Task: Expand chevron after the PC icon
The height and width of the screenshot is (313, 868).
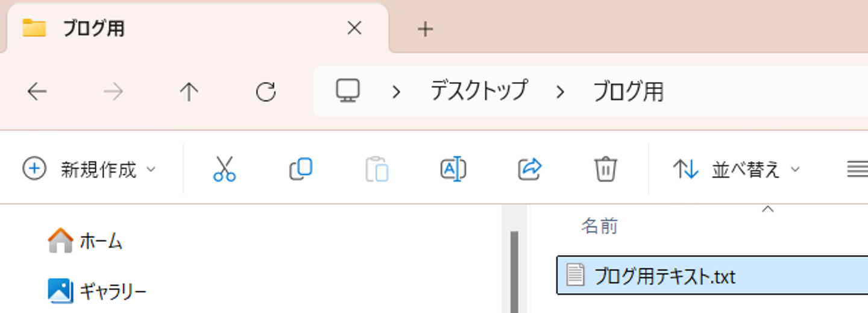Action: 396,92
